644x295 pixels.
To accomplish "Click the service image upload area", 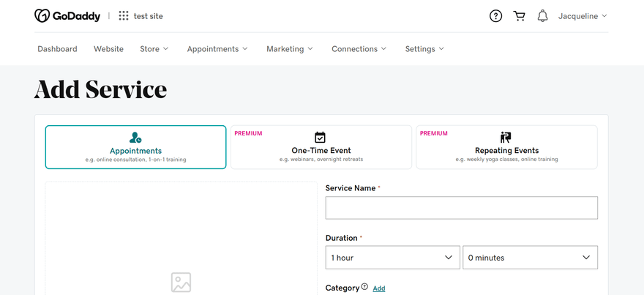I will (x=181, y=239).
